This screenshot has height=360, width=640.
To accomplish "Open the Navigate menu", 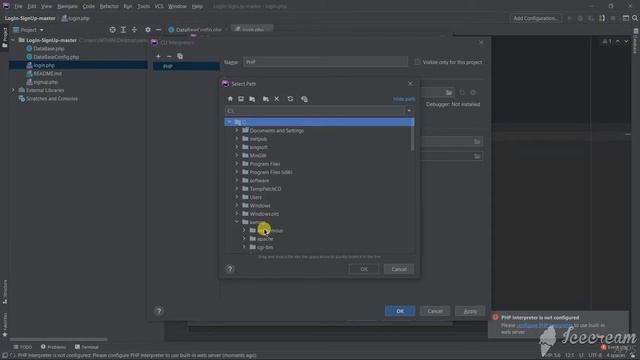I will tap(67, 7).
